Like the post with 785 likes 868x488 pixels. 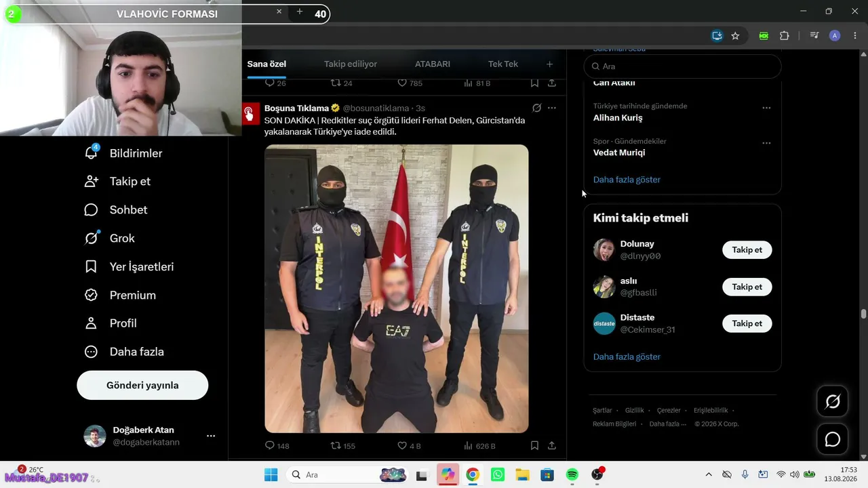[410, 83]
